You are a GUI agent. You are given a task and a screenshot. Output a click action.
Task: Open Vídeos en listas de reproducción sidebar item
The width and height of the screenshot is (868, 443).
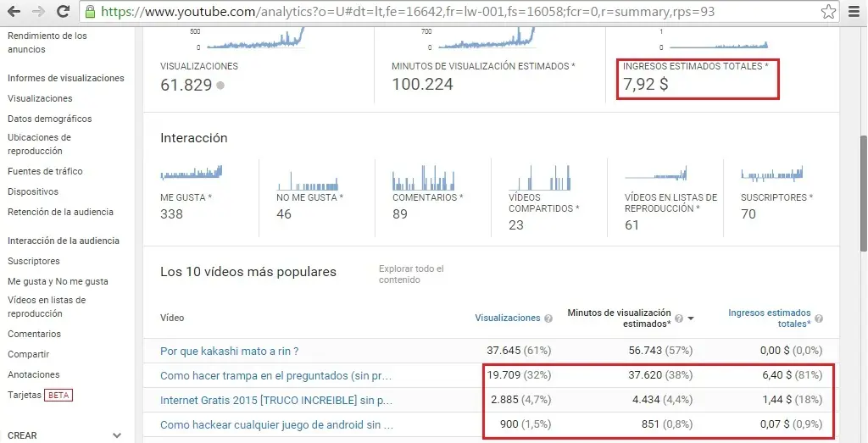(x=47, y=307)
